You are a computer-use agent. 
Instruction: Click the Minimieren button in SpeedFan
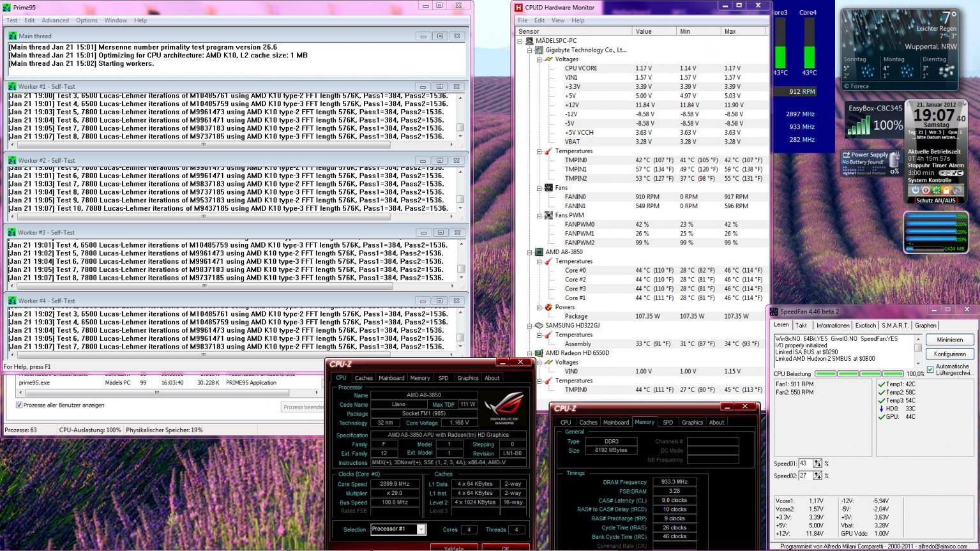[950, 340]
